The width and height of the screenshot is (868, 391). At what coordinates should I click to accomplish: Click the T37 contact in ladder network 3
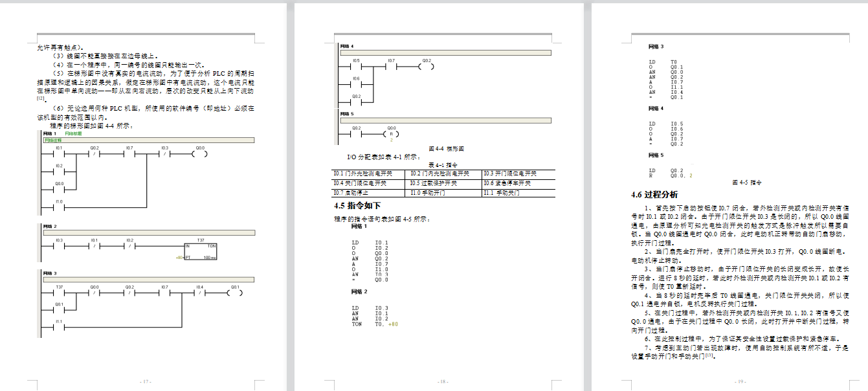coord(60,292)
